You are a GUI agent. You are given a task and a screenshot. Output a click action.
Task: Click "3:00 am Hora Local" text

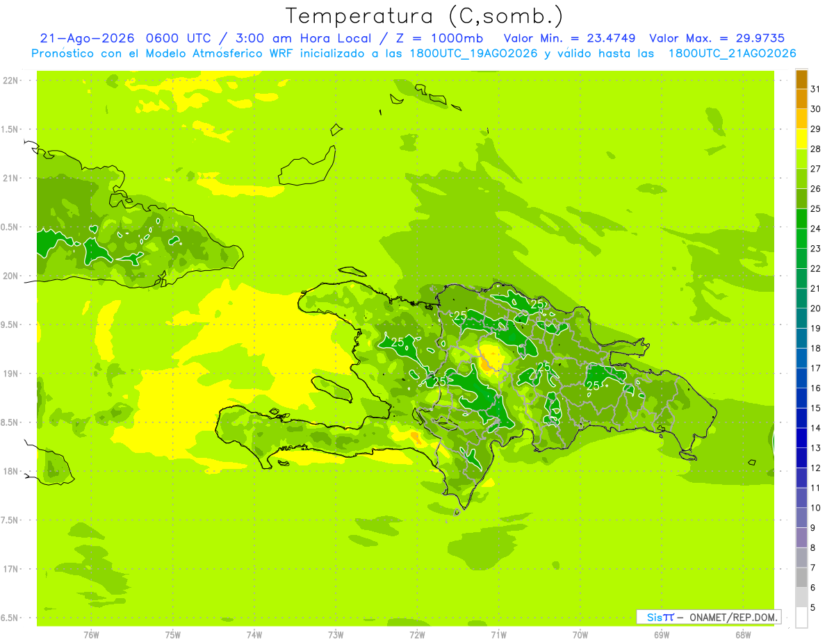(300, 38)
